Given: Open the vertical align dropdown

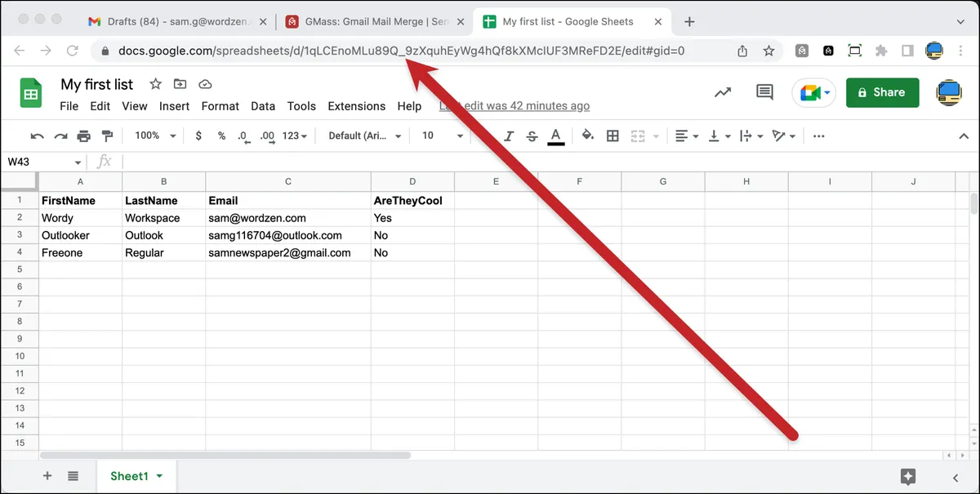Looking at the screenshot, I should pyautogui.click(x=719, y=136).
